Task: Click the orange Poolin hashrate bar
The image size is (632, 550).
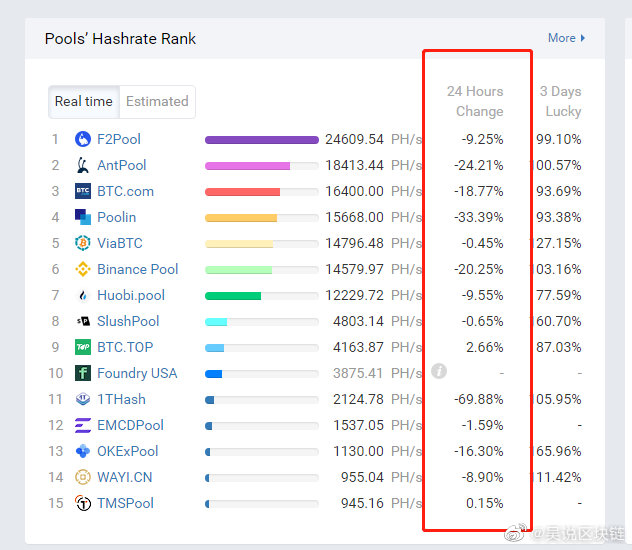Action: coord(241,218)
